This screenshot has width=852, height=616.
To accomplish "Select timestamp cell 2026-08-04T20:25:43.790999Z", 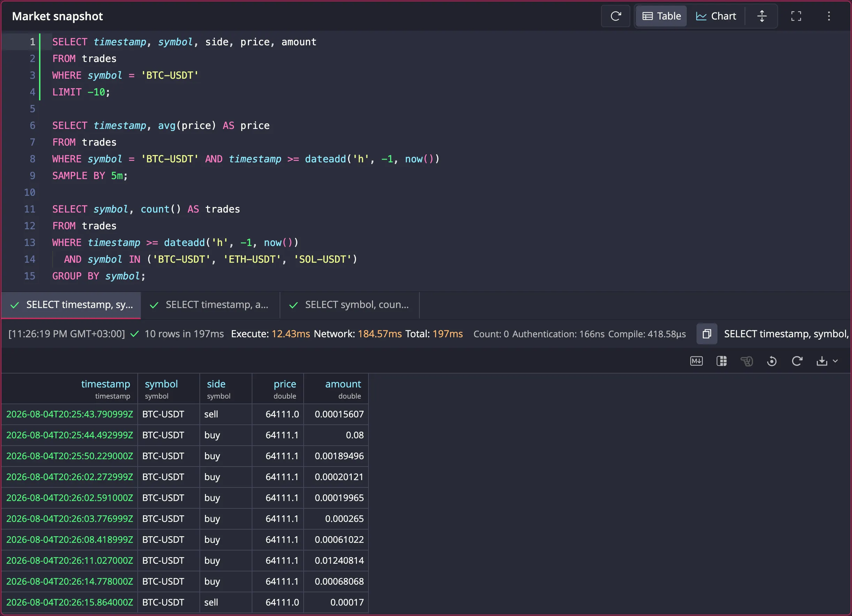I will pos(69,414).
